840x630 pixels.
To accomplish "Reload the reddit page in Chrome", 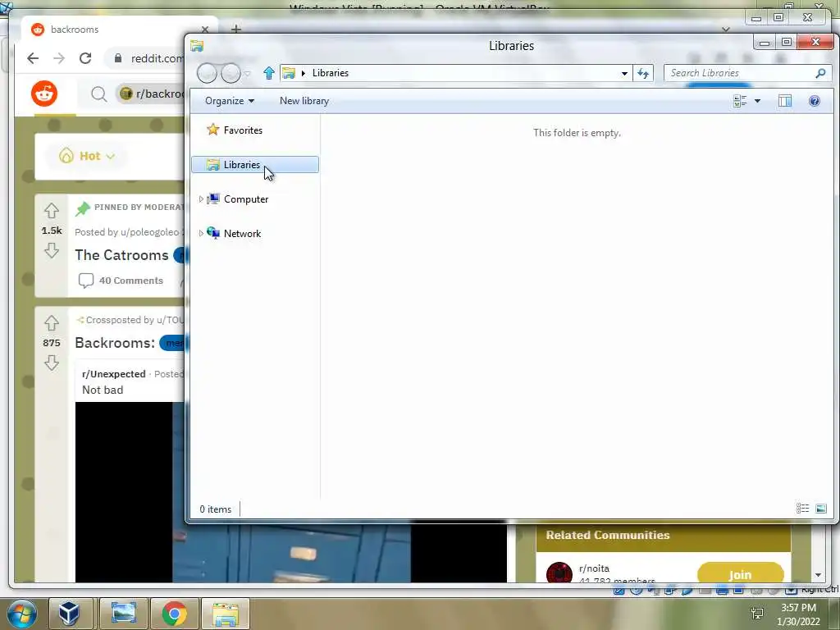I will pyautogui.click(x=85, y=58).
